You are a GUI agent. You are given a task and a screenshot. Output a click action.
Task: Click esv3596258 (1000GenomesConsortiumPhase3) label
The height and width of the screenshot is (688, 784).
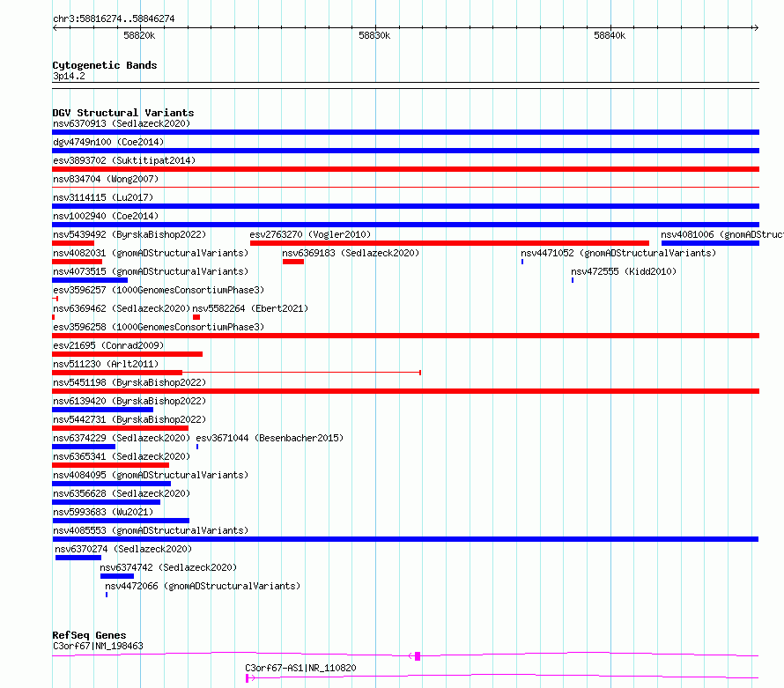(x=159, y=327)
